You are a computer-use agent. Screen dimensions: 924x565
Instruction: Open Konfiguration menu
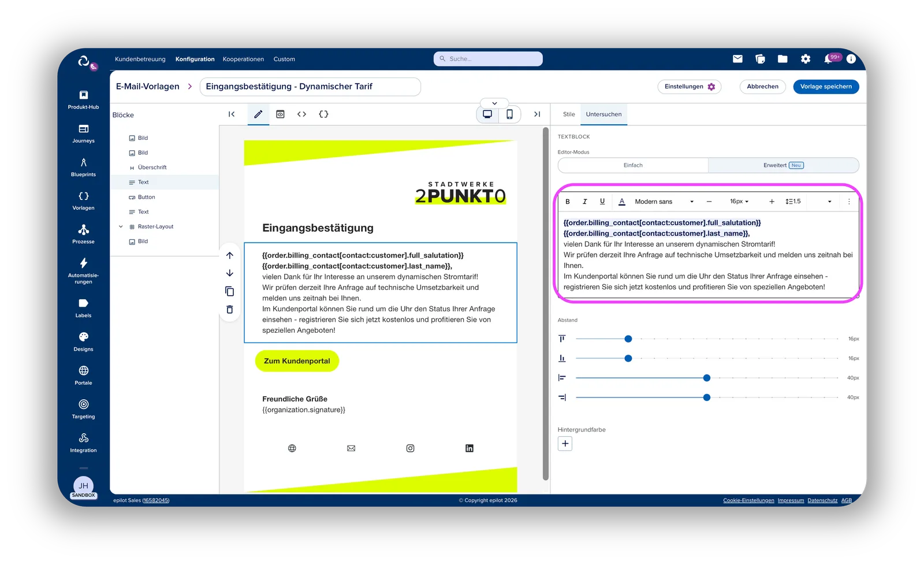tap(195, 59)
